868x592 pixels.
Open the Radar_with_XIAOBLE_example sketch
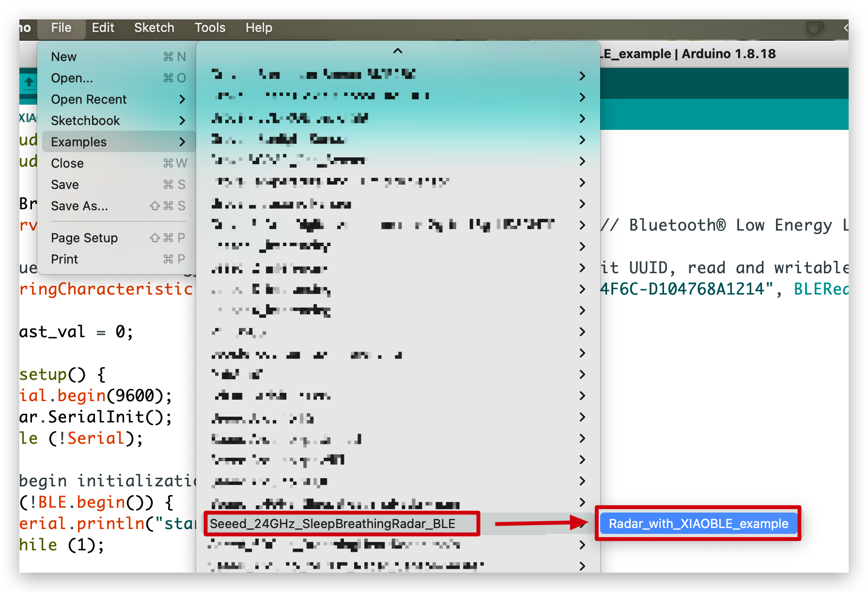tap(698, 524)
